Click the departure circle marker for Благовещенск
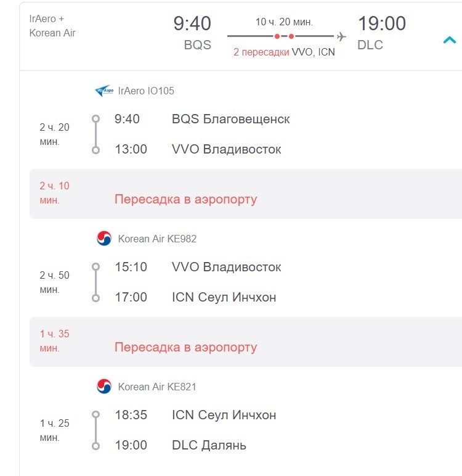 pyautogui.click(x=95, y=119)
